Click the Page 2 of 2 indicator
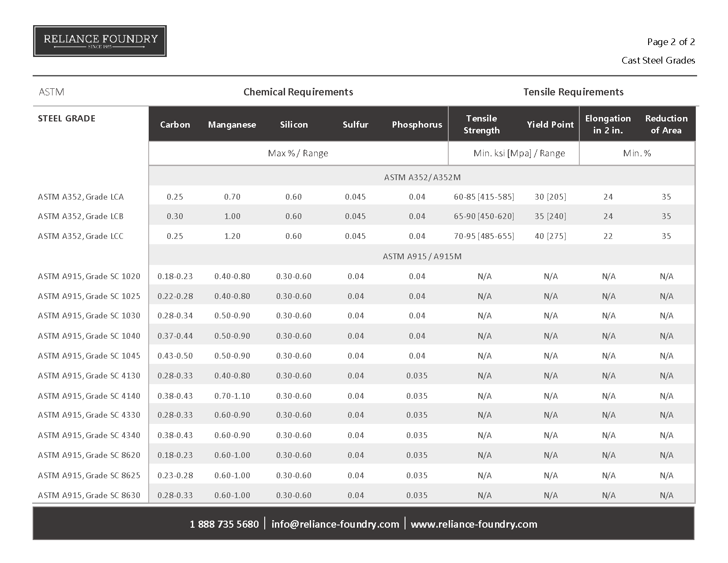The width and height of the screenshot is (728, 563). 671,42
